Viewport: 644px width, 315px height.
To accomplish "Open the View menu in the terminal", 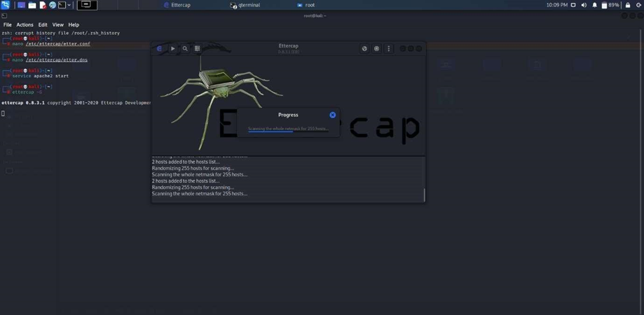I will 58,24.
